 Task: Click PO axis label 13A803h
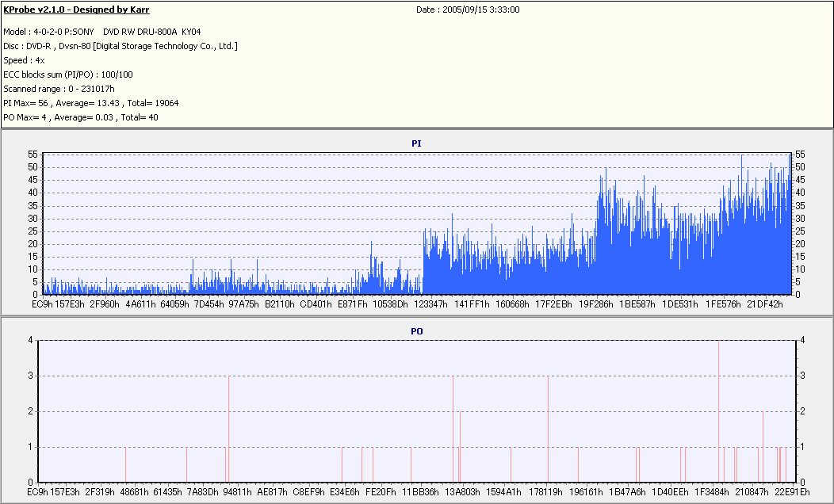click(x=463, y=492)
